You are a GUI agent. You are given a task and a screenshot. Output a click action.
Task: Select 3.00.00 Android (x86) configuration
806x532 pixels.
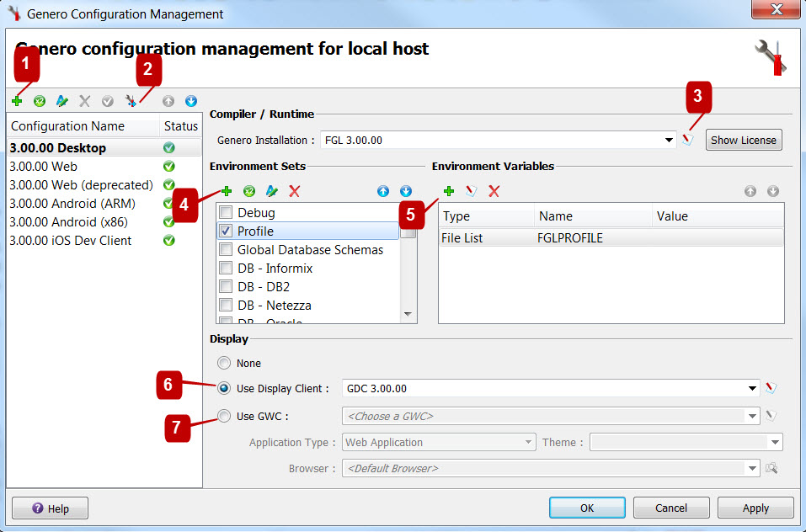[x=104, y=222]
